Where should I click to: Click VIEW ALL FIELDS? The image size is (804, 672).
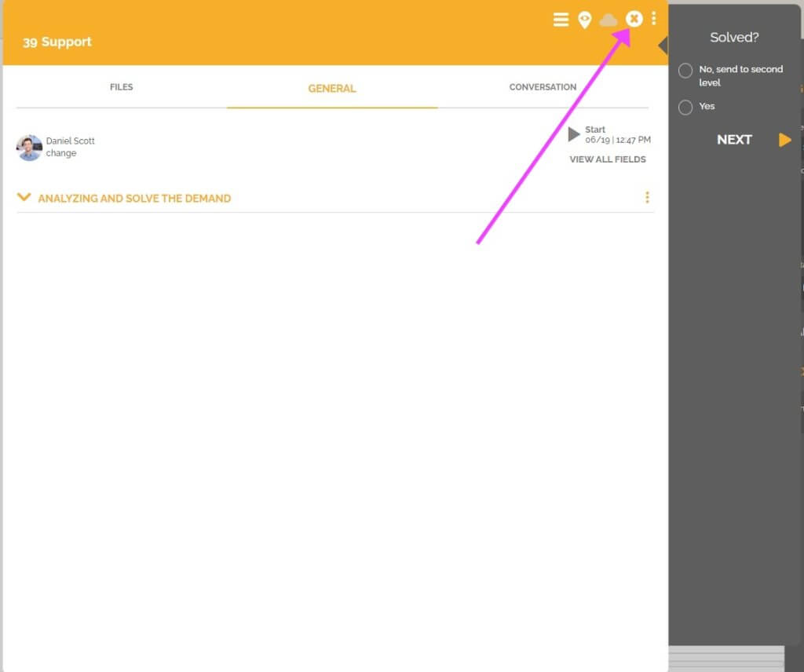click(608, 159)
